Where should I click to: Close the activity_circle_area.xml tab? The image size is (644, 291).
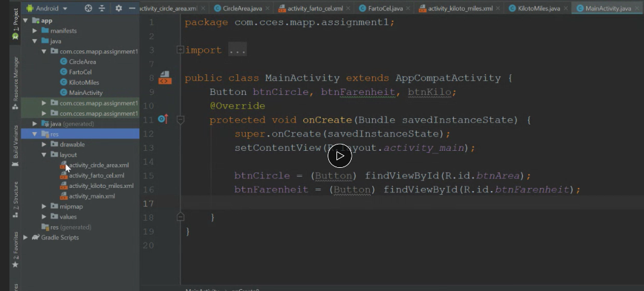203,8
